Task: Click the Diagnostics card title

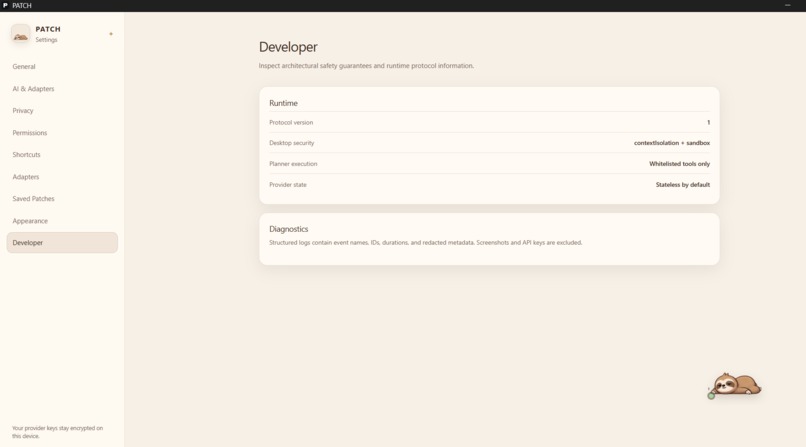Action: pyautogui.click(x=288, y=229)
